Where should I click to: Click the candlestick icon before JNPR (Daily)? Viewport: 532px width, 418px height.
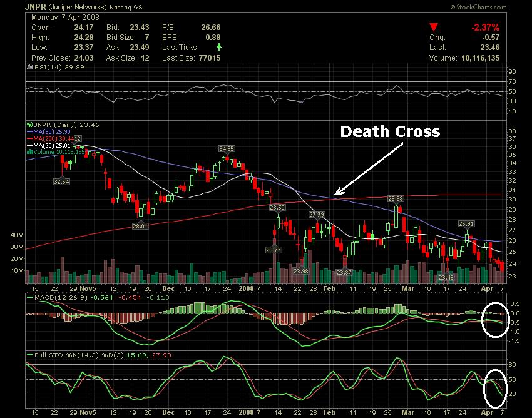pyautogui.click(x=30, y=125)
